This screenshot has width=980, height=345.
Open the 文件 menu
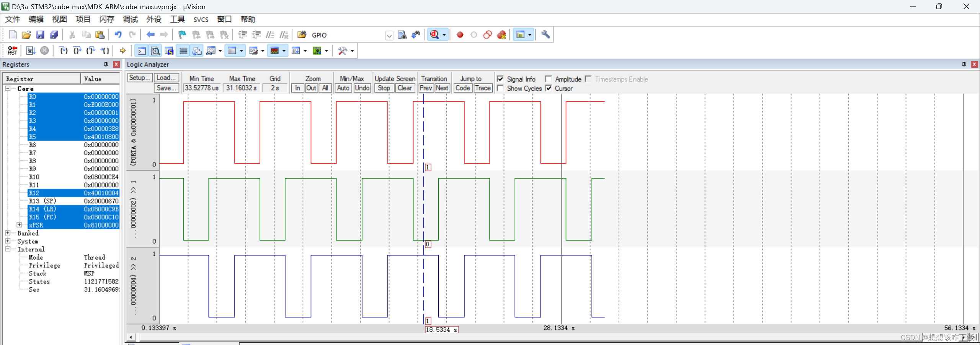click(x=13, y=19)
